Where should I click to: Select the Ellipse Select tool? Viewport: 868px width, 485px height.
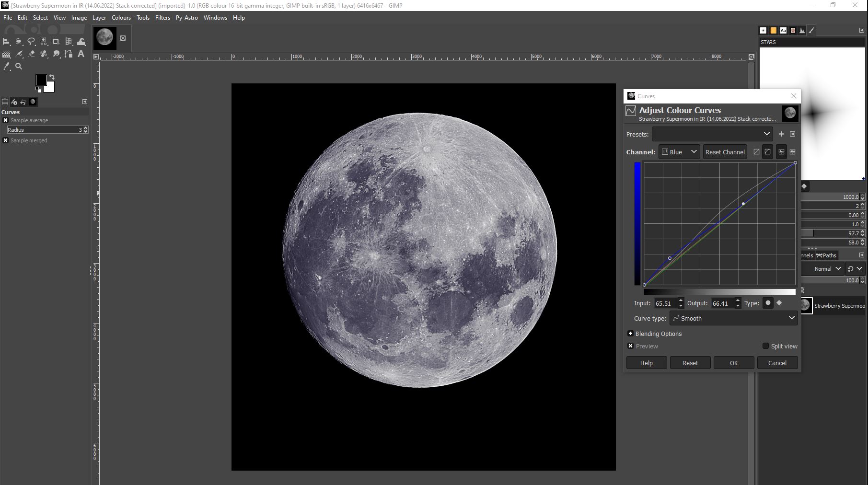click(x=19, y=42)
